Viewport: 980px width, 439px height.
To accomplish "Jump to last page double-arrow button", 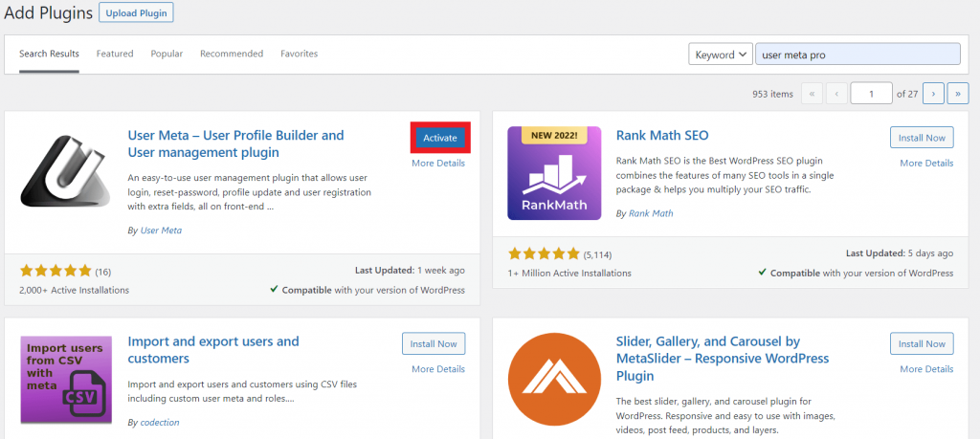I will [957, 94].
